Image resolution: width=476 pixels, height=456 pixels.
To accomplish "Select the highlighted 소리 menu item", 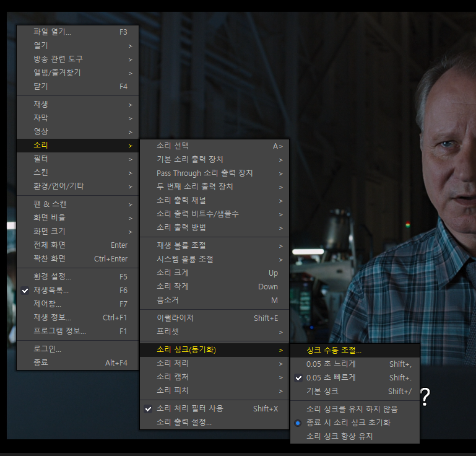I will tap(78, 146).
